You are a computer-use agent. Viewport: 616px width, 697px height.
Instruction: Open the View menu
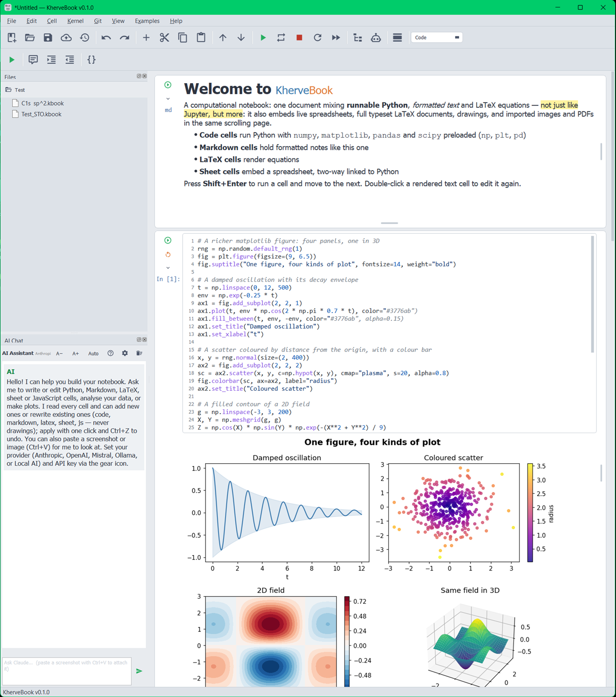coord(118,21)
